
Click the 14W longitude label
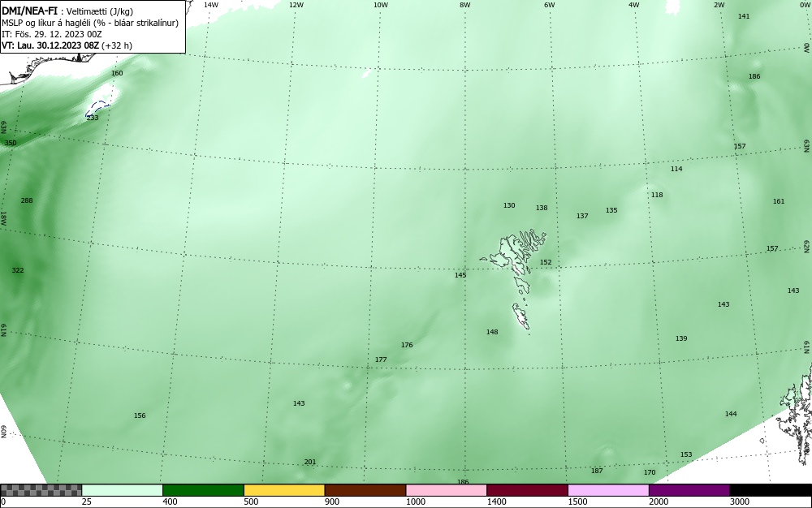210,5
